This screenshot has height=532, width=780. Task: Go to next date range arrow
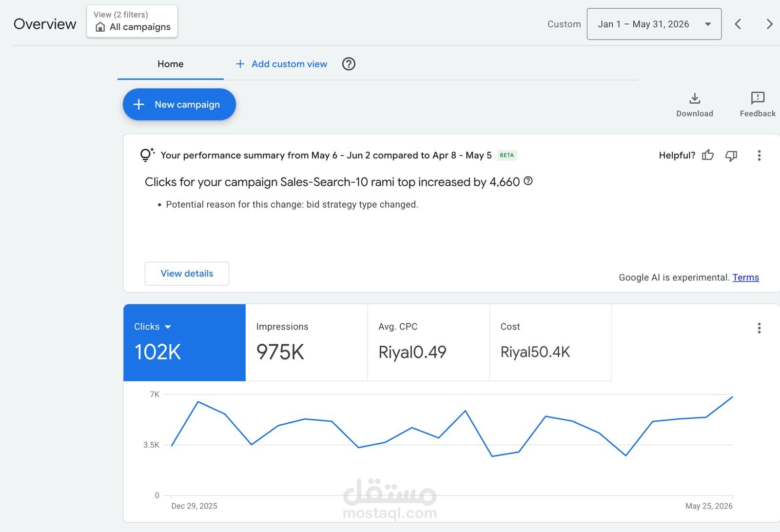(x=769, y=24)
